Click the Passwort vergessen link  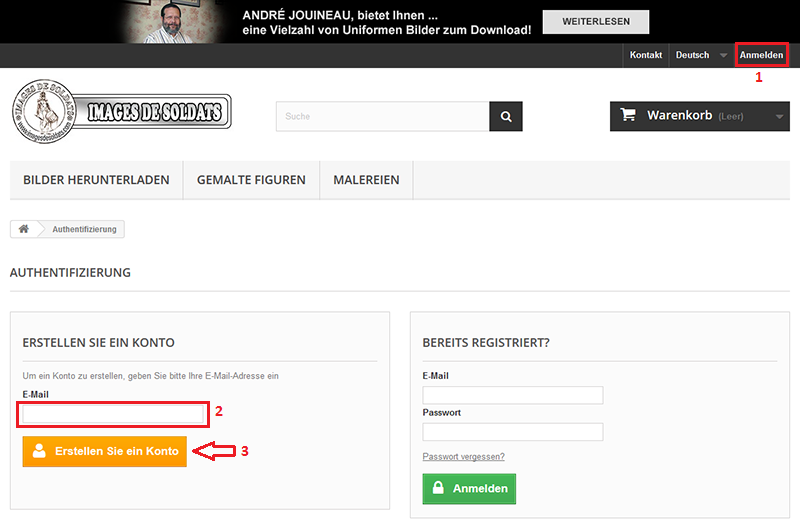(463, 457)
